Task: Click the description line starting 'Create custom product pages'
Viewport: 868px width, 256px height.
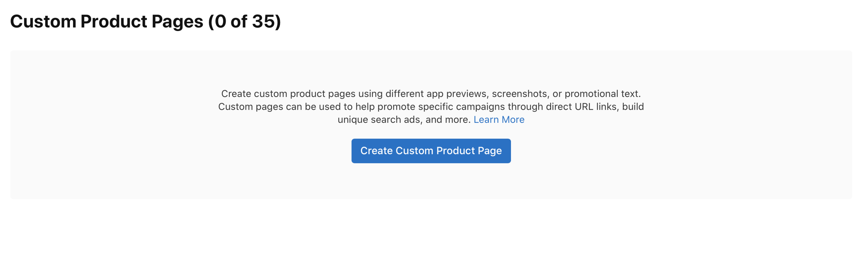Action: click(431, 94)
